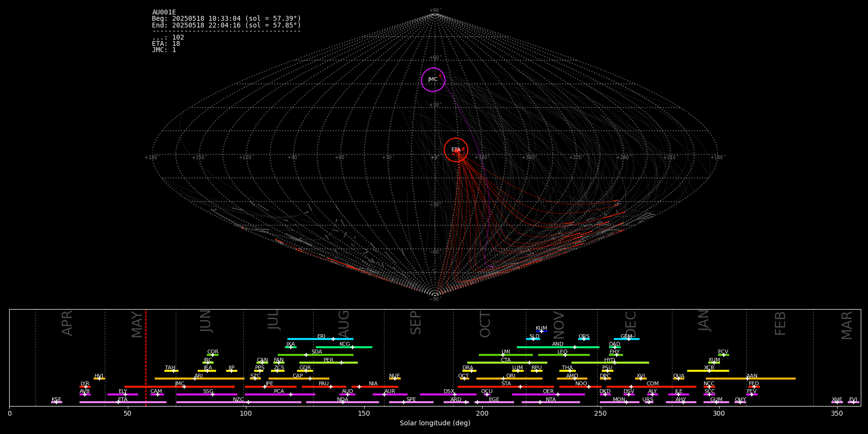Viewport: 868px width, 434px height.
Task: Click the AU001E station name text
Action: (164, 13)
